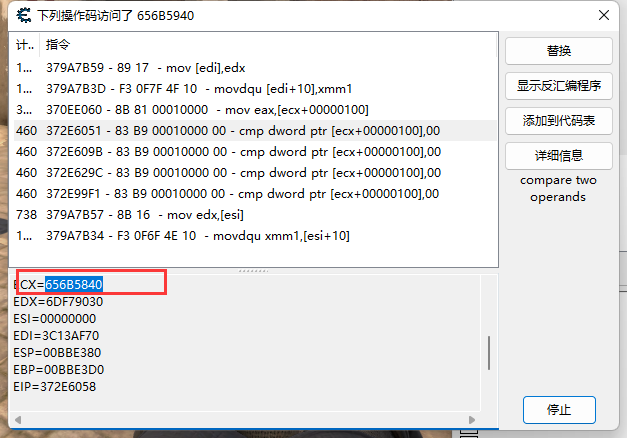Click 添加到代码表 button
The image size is (627, 438).
pos(559,121)
